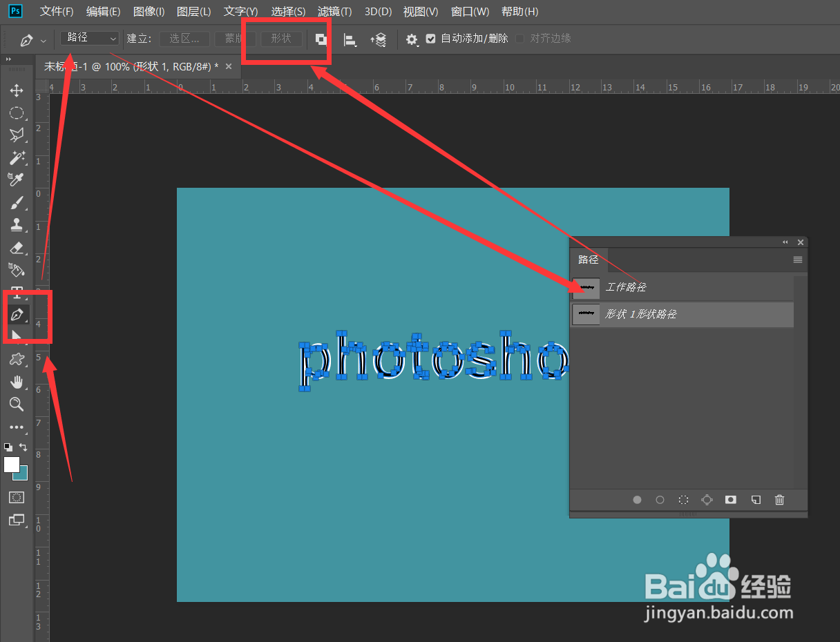
Task: Select the Eyedropper tool
Action: (17, 180)
